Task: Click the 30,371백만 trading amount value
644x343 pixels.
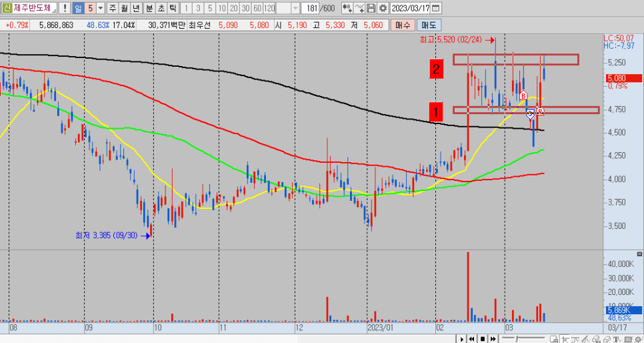Action: (167, 25)
